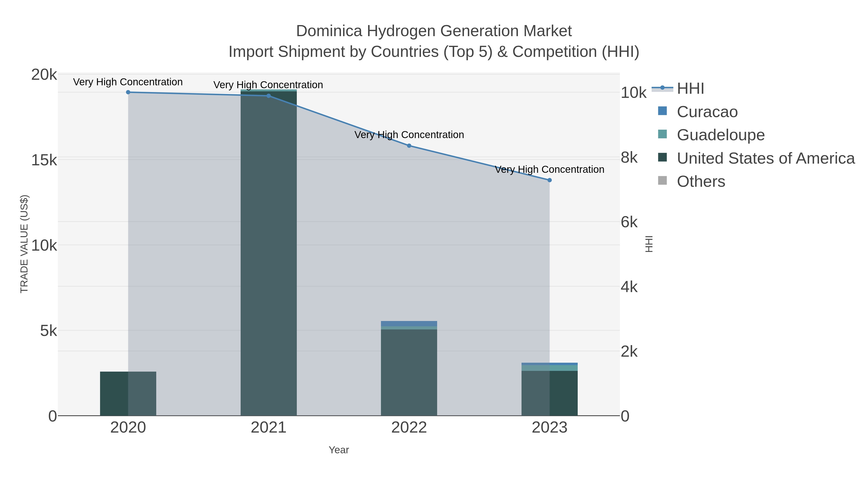The image size is (868, 488).
Task: Click the 2021 x-axis label
Action: point(269,428)
